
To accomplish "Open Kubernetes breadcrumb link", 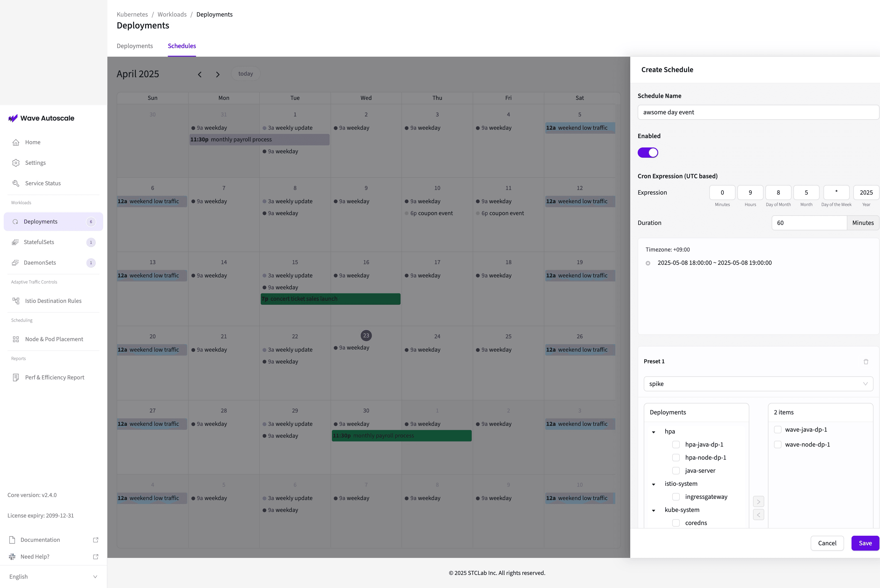I will 132,14.
